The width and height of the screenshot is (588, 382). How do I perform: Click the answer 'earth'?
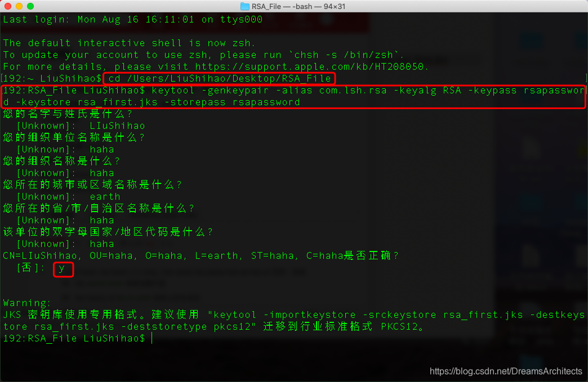click(x=105, y=196)
